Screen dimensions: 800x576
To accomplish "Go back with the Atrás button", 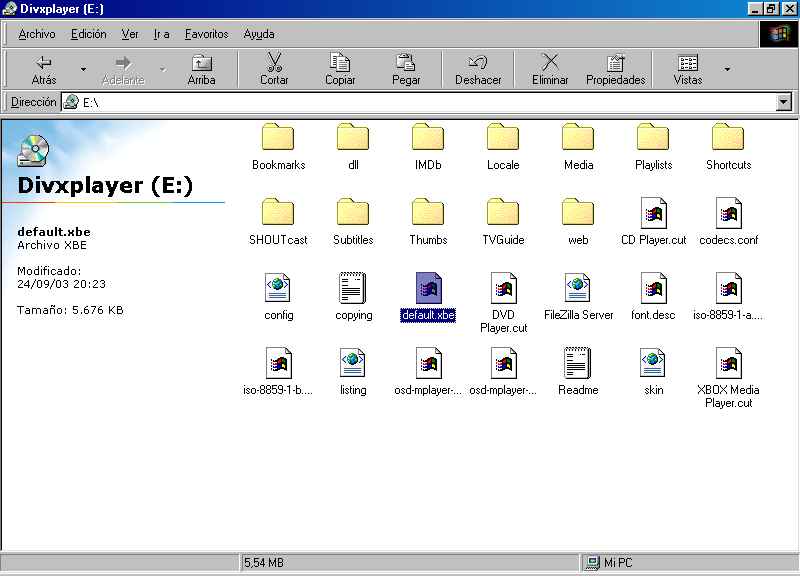I will (44, 69).
